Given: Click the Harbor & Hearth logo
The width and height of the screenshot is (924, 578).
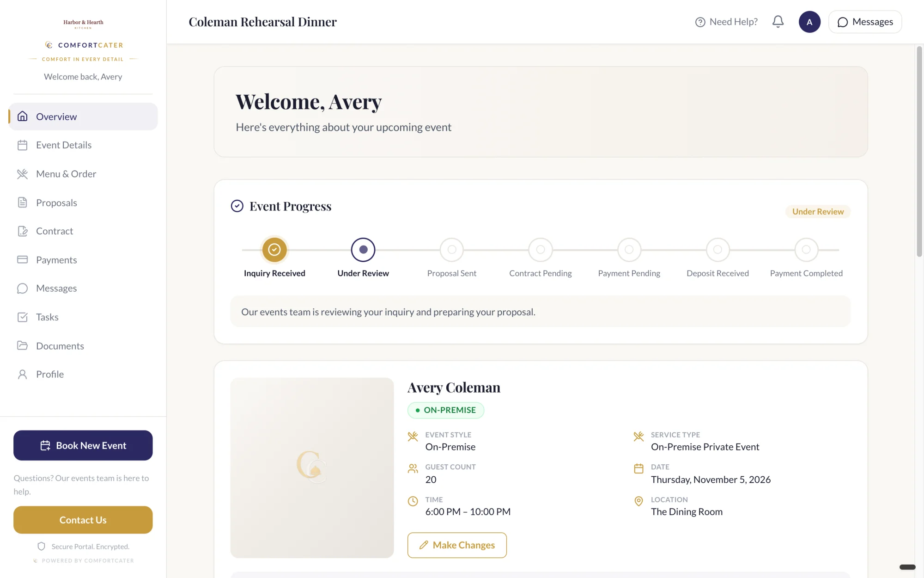Looking at the screenshot, I should (83, 24).
